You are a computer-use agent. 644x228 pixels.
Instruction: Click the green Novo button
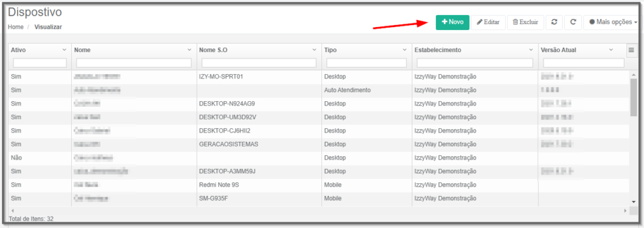tap(452, 22)
